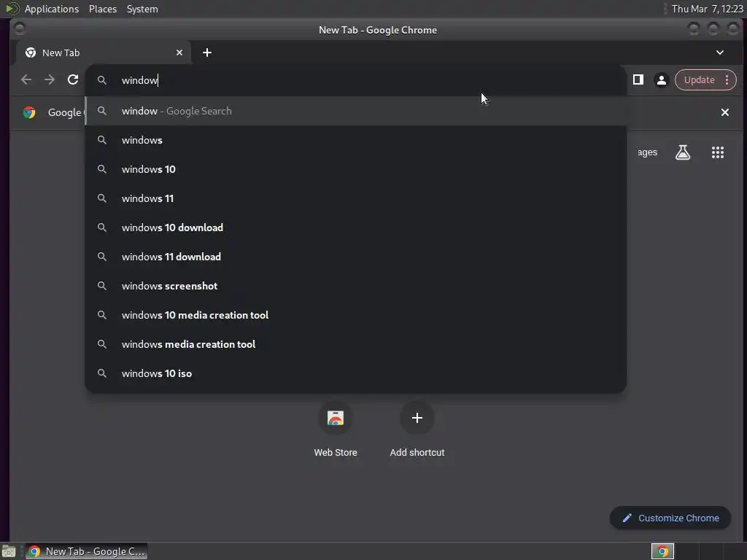Click the Customize Chrome button
The height and width of the screenshot is (560, 747).
pyautogui.click(x=670, y=518)
